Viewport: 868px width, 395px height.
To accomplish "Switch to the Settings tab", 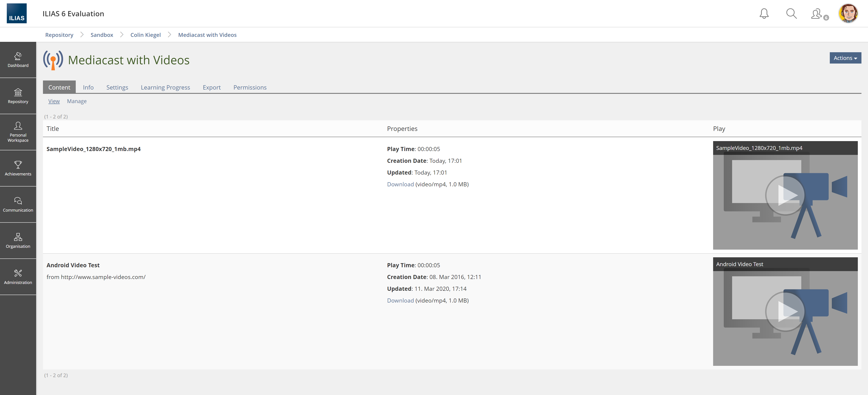I will (117, 87).
